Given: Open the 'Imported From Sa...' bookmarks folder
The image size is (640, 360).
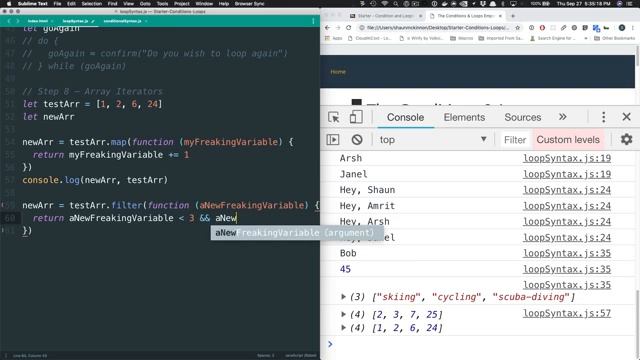Looking at the screenshot, I should (x=502, y=38).
